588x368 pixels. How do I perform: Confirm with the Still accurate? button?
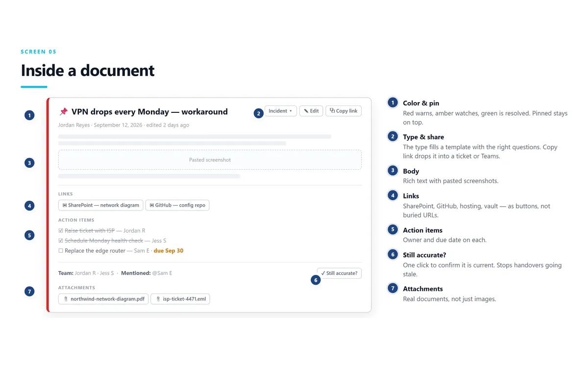tap(339, 273)
